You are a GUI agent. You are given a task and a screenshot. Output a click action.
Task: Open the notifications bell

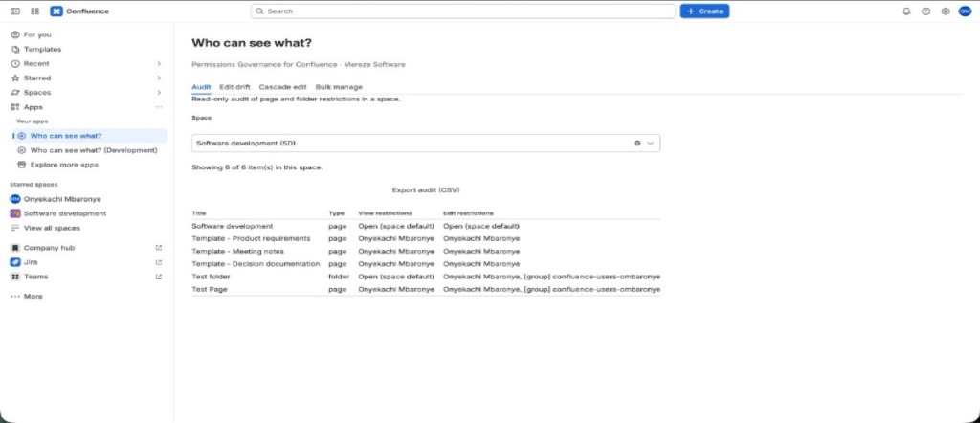point(907,11)
